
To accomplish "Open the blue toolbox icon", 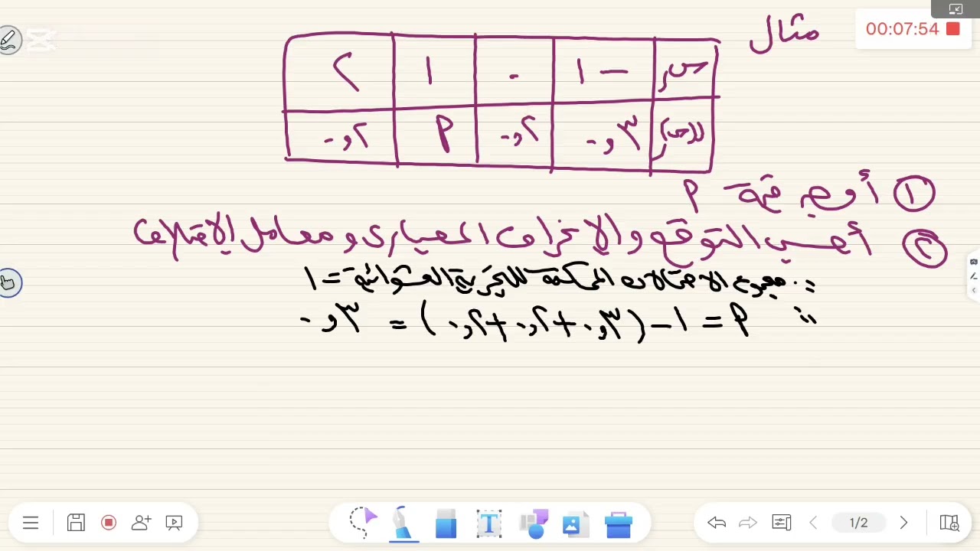I will 618,525.
